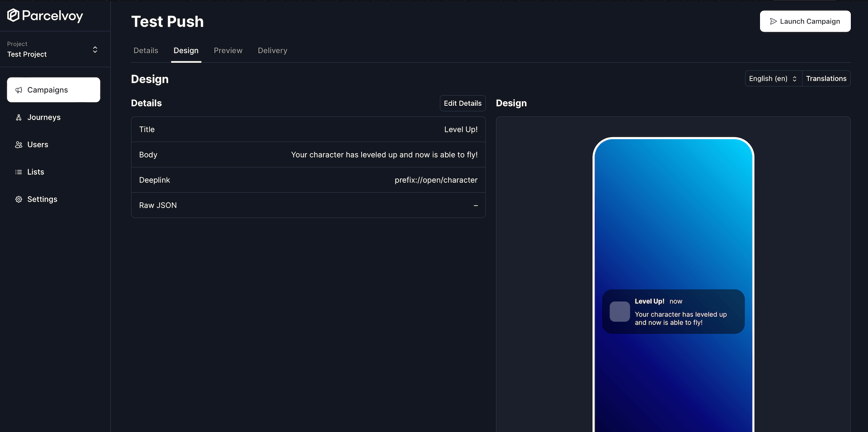Click the Launch Campaign button

pos(805,21)
